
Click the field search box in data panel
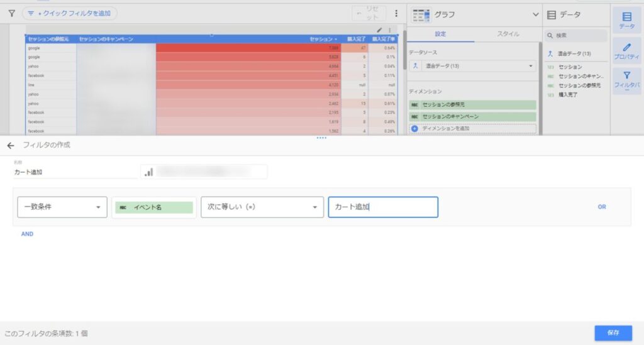click(576, 36)
